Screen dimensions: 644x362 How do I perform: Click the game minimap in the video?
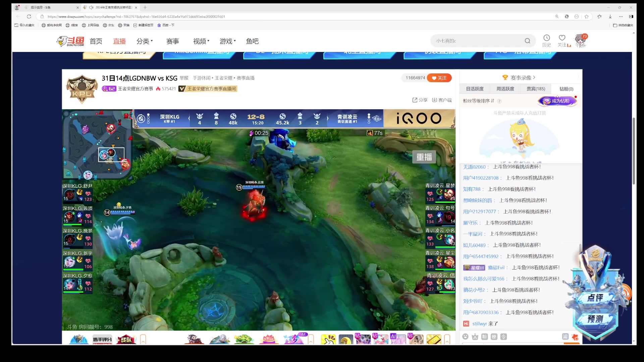(x=97, y=145)
